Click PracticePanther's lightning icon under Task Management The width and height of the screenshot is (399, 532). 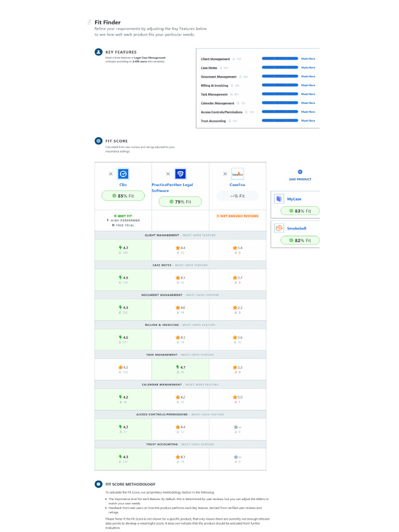178,367
